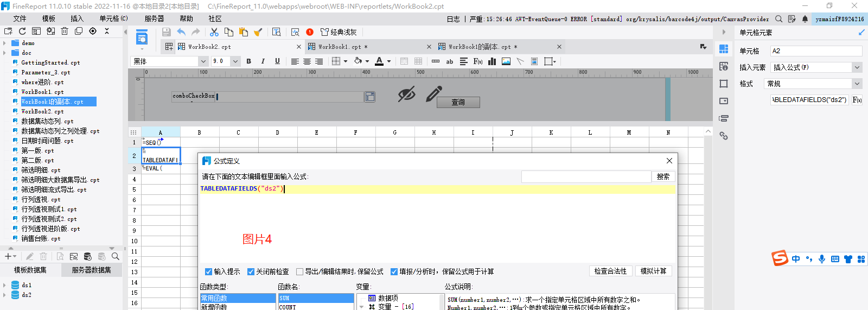The height and width of the screenshot is (310, 868).
Task: Click the add dataset plus icon
Action: 8,256
